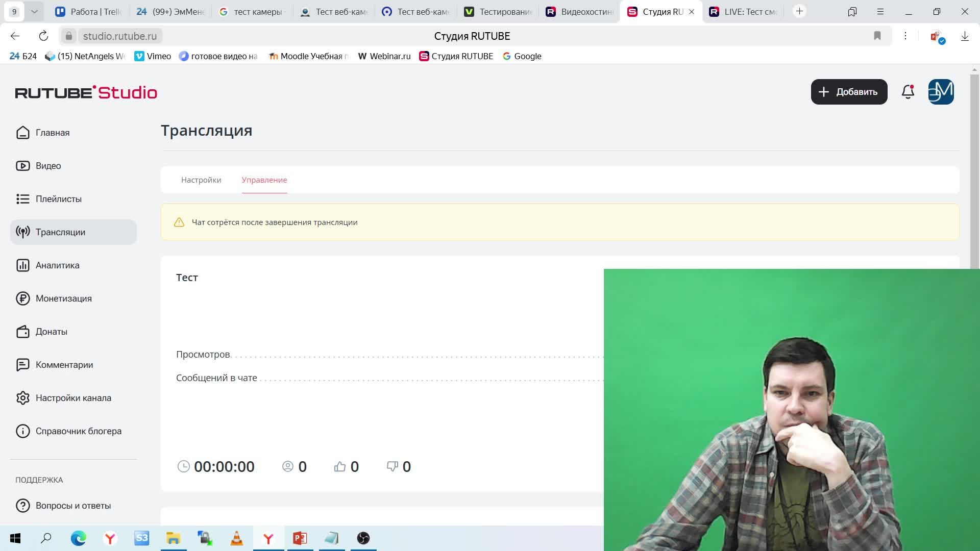The height and width of the screenshot is (551, 980).
Task: Open the Студия RUTUBE bookmark
Action: point(456,56)
